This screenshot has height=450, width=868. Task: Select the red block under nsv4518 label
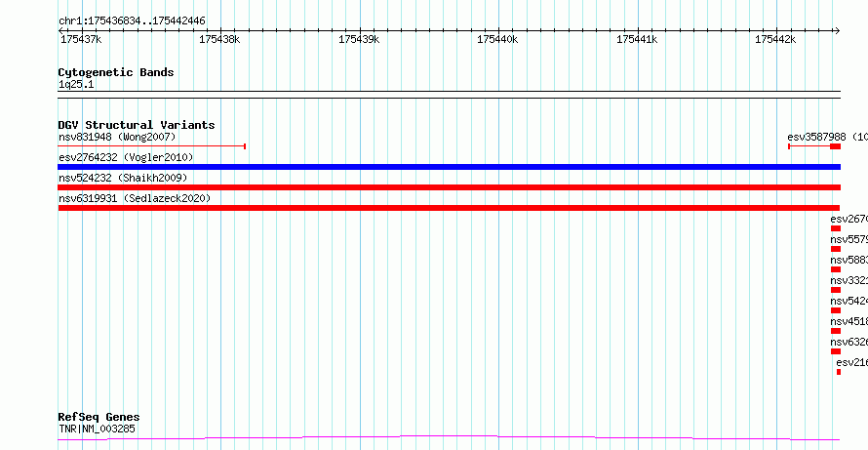(836, 331)
